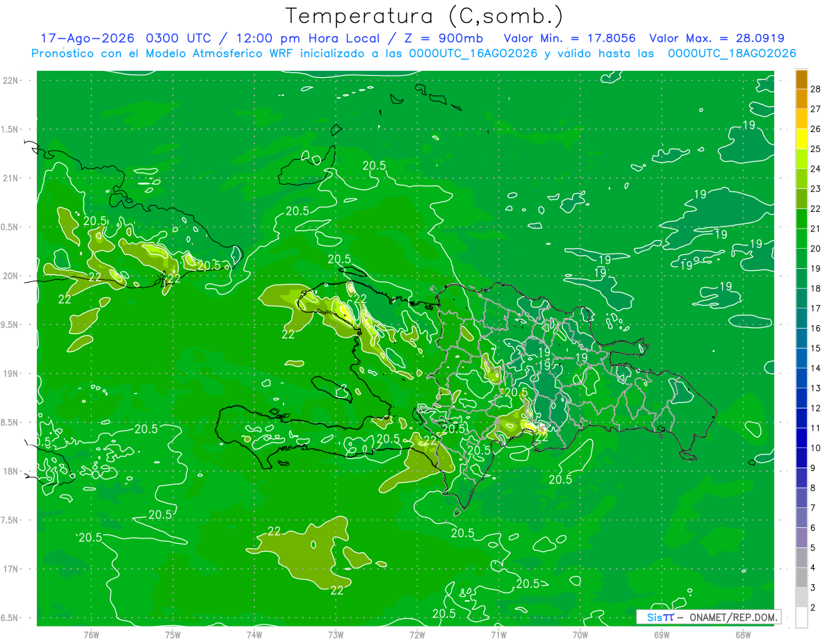
Task: Click the valid-until time '0000UTC_18AGO2026'
Action: point(732,53)
